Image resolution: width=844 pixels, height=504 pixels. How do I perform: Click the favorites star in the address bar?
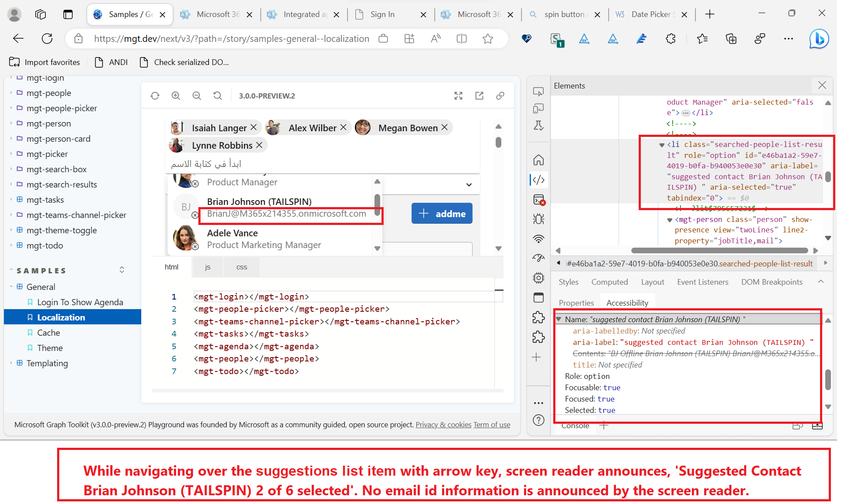(488, 38)
